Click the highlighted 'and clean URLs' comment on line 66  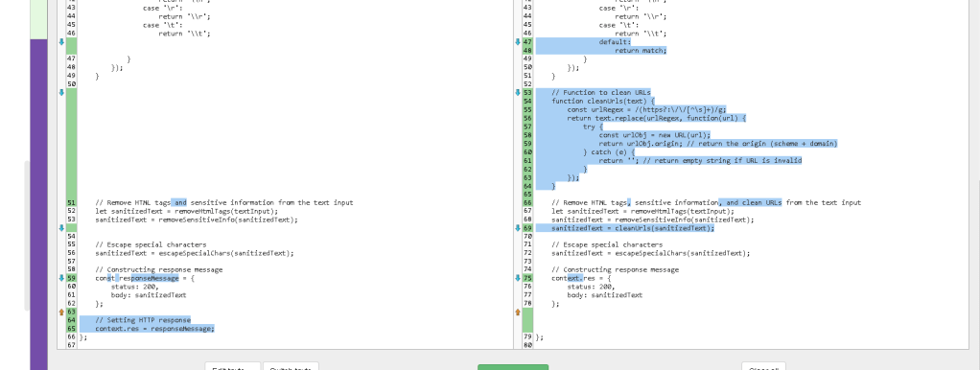click(750, 202)
